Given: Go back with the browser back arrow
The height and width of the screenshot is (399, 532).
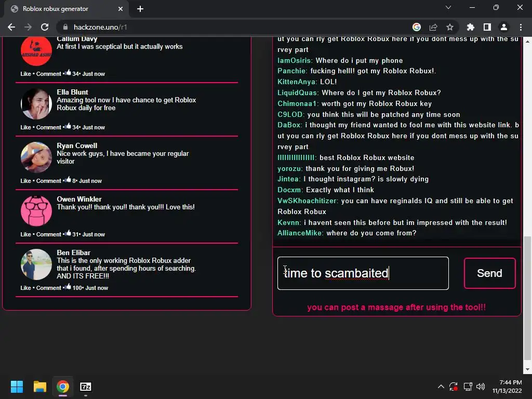Looking at the screenshot, I should pos(11,27).
